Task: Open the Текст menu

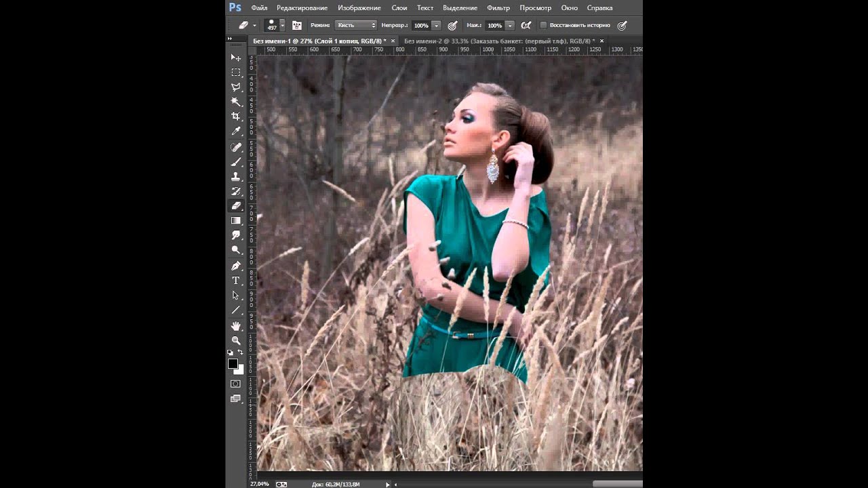Action: coord(425,7)
